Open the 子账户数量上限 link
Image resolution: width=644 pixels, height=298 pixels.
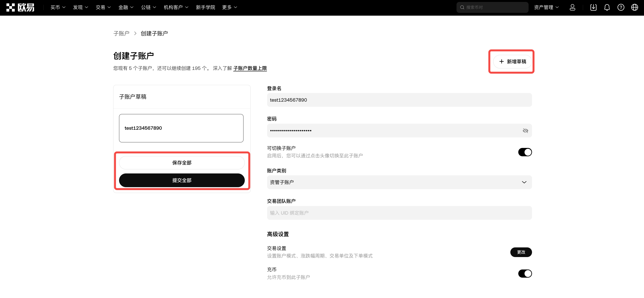point(250,68)
